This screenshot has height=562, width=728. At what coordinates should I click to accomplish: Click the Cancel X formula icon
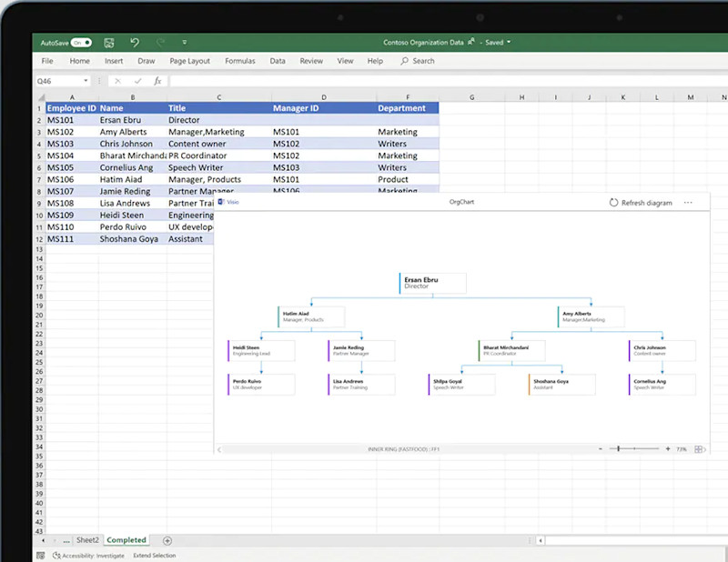117,81
